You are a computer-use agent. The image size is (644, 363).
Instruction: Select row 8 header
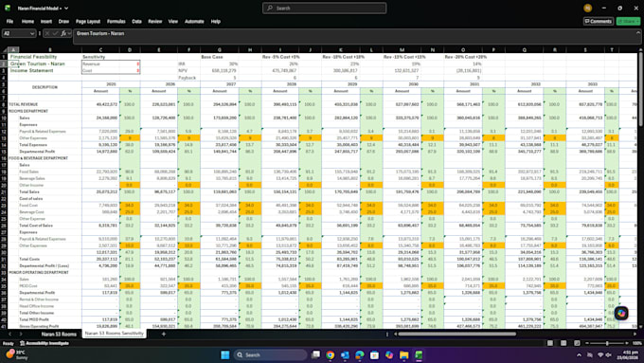pyautogui.click(x=4, y=104)
